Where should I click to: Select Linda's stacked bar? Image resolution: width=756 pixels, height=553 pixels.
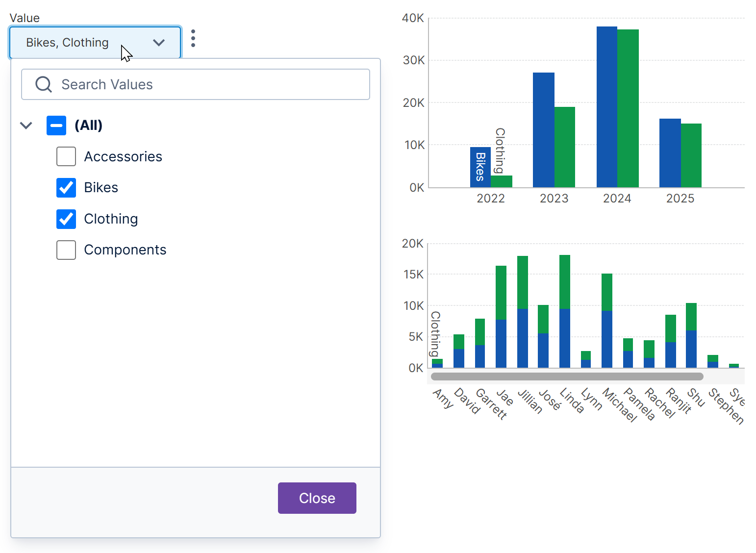click(565, 311)
